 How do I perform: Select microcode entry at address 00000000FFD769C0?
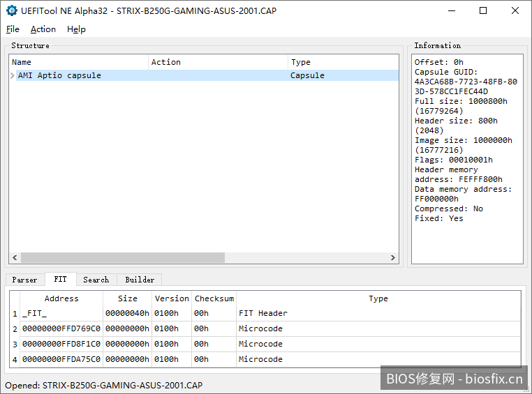point(61,329)
